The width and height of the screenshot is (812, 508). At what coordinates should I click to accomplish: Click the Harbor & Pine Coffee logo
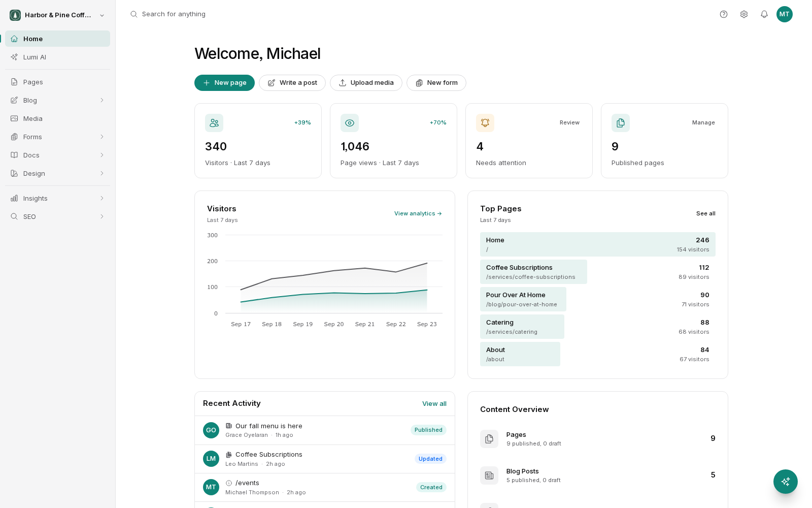[15, 15]
